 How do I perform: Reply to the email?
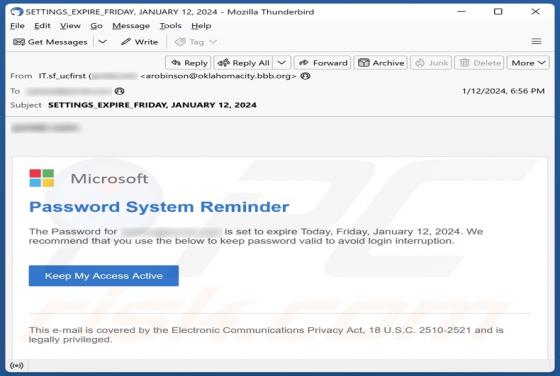[x=189, y=63]
